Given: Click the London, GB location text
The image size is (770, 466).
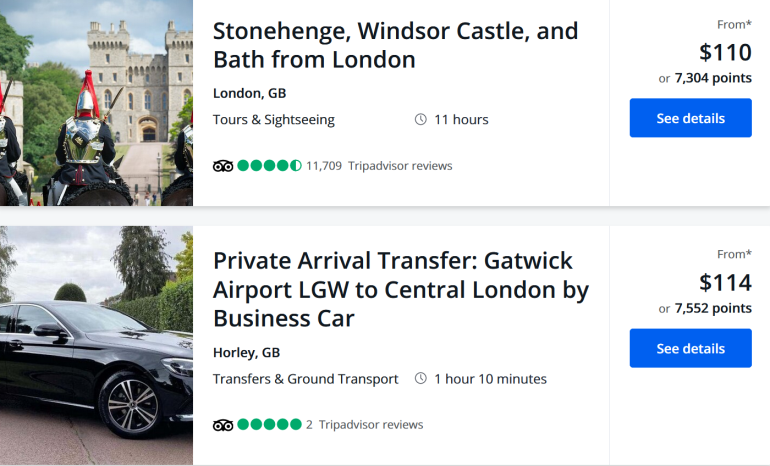Looking at the screenshot, I should tap(249, 93).
